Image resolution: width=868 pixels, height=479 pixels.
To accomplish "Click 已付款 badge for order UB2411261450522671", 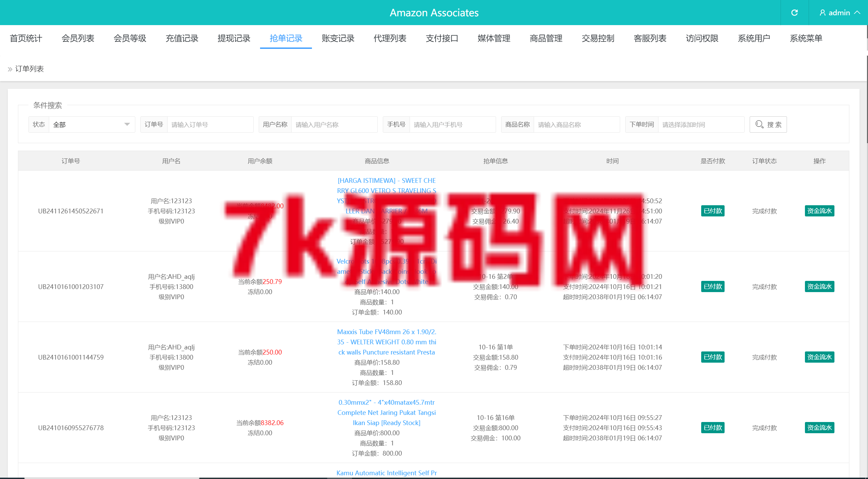I will pos(713,211).
